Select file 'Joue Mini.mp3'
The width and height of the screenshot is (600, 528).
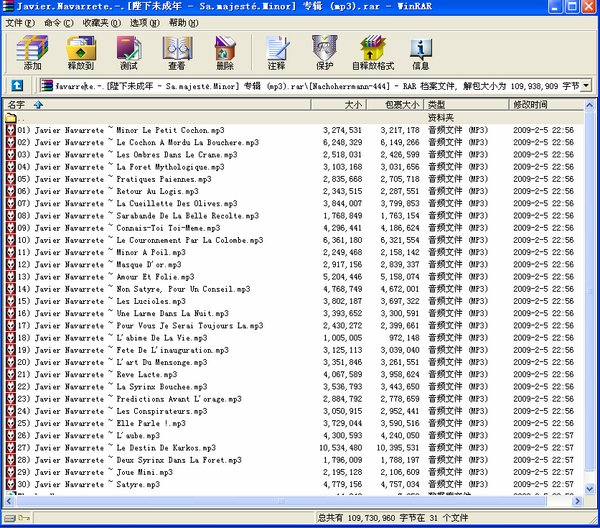point(95,473)
